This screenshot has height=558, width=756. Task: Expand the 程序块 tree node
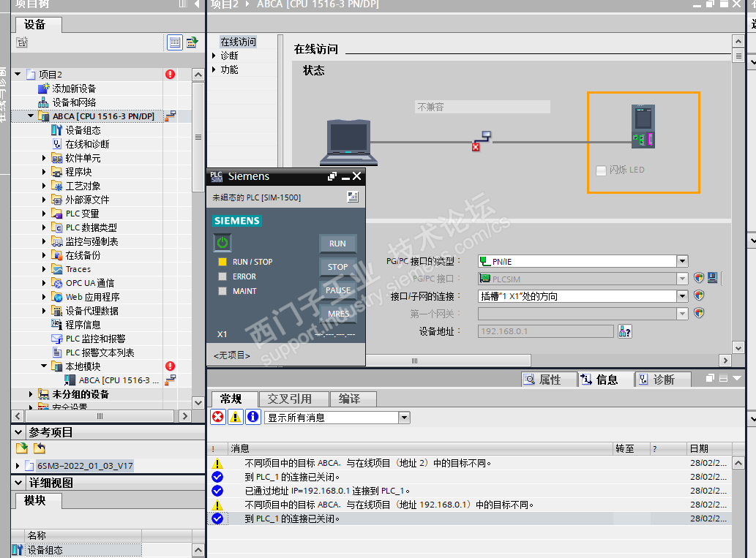click(44, 172)
